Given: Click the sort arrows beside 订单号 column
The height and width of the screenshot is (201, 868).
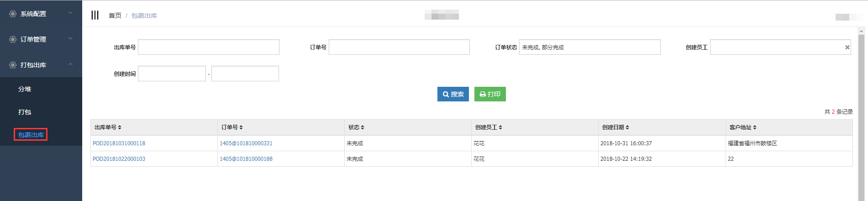Looking at the screenshot, I should point(241,127).
